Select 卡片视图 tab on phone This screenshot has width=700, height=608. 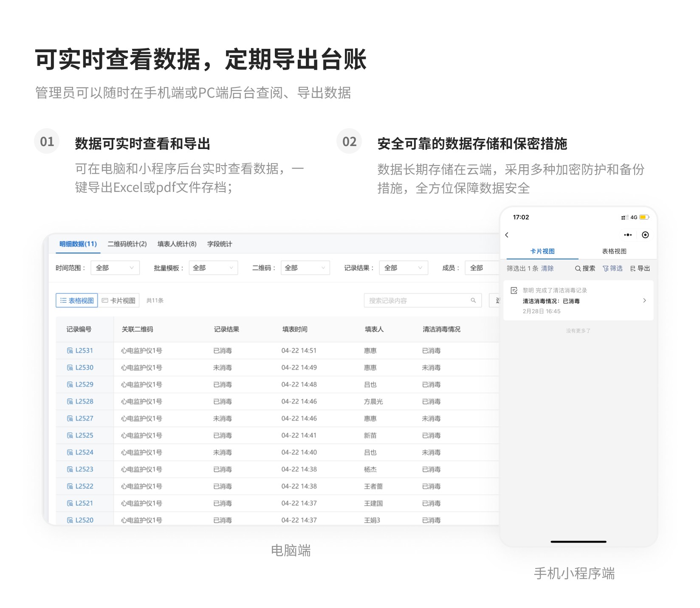tap(542, 251)
